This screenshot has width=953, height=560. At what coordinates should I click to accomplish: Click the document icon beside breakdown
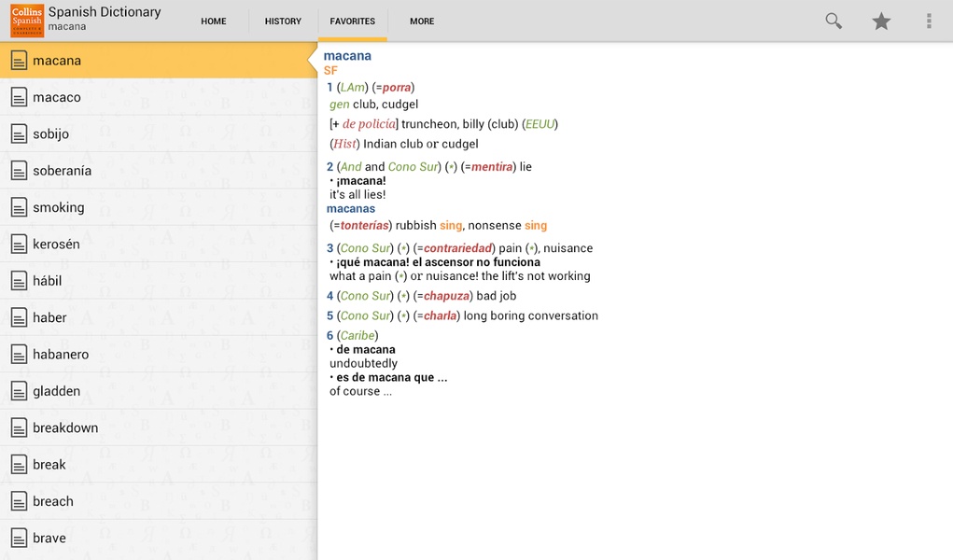click(19, 428)
